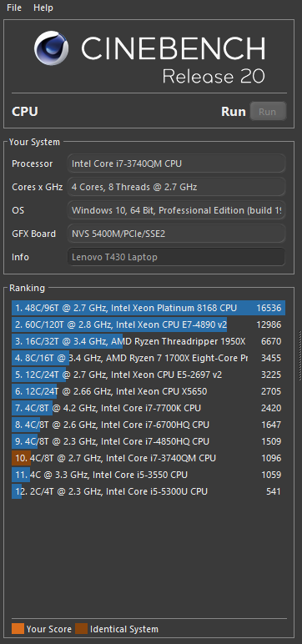
Task: Open the Help menu
Action: click(43, 8)
